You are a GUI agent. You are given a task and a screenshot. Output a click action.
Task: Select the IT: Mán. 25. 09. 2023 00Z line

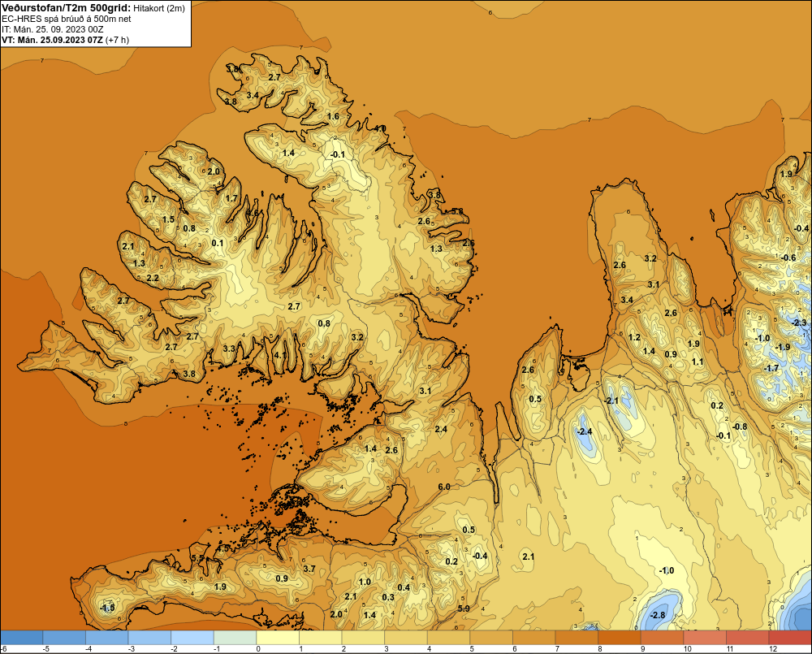[x=52, y=29]
